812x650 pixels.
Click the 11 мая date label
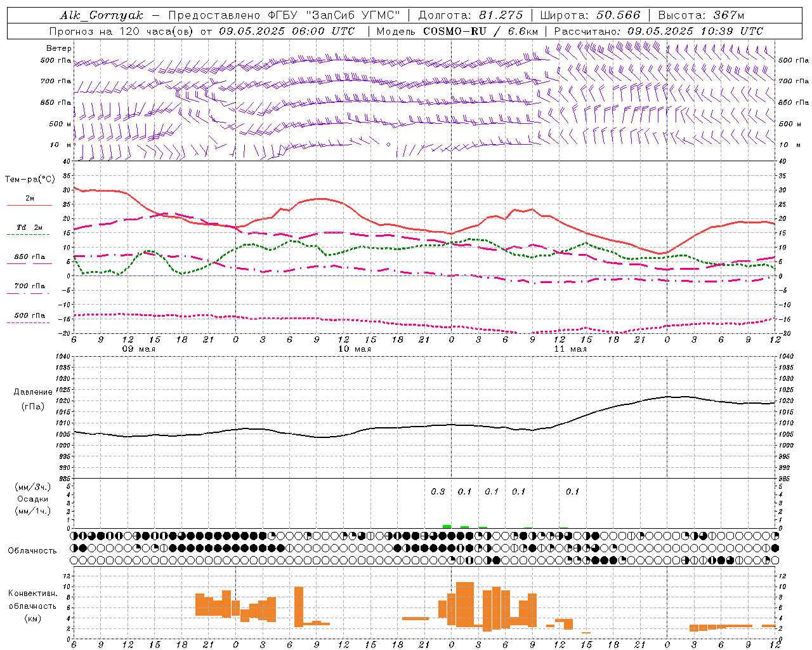click(x=570, y=349)
